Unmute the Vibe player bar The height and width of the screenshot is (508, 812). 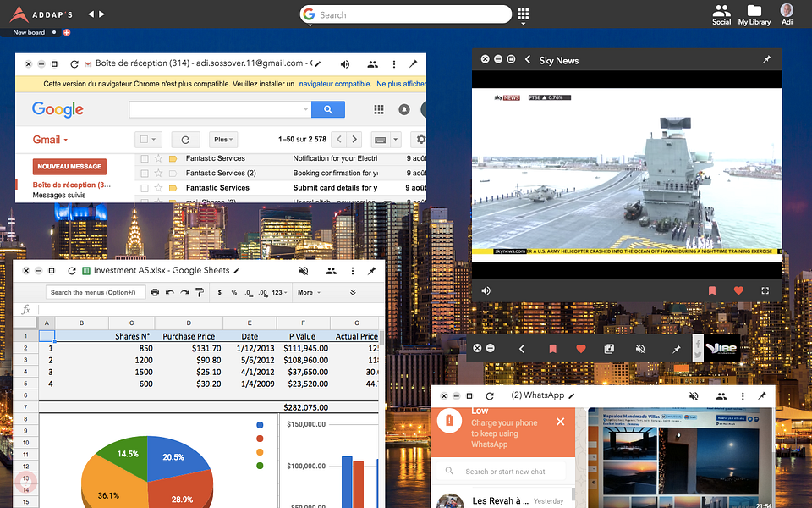640,349
